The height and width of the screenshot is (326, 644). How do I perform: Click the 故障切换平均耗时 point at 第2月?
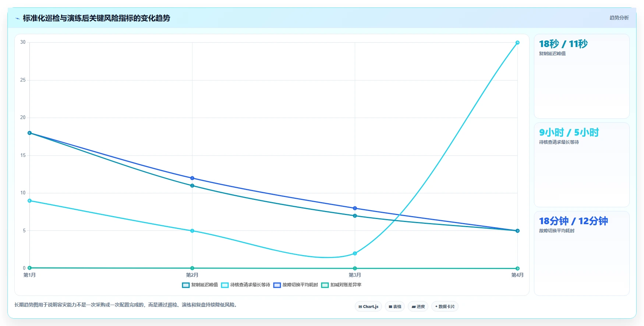[x=192, y=178]
